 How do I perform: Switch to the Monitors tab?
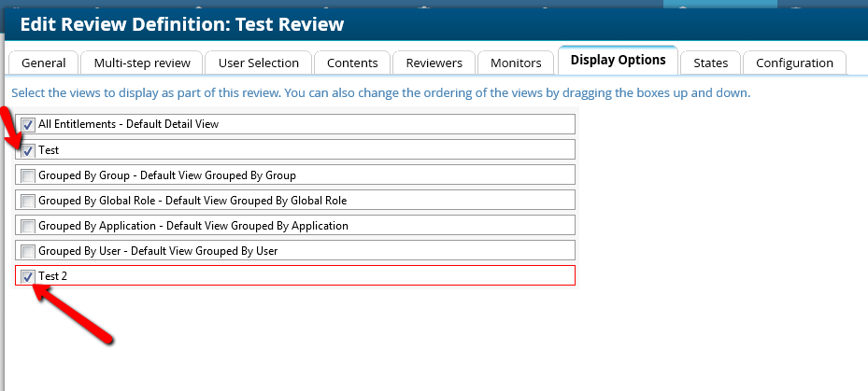(516, 63)
